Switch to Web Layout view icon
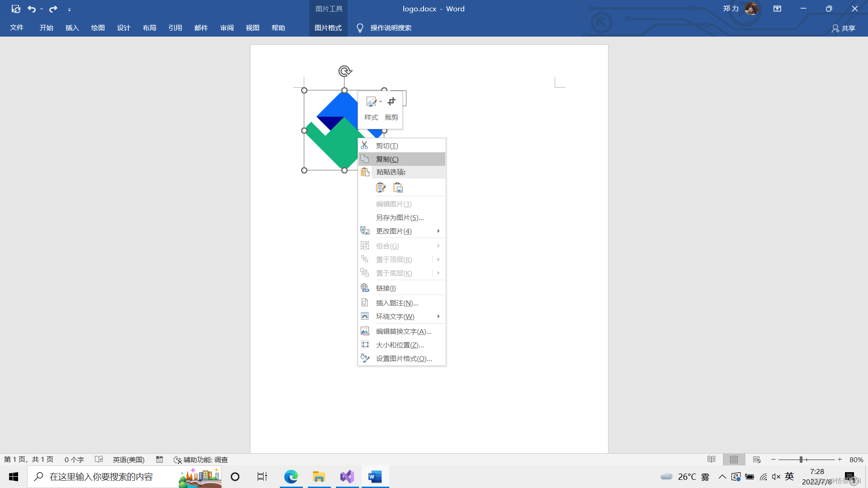The image size is (868, 488). click(x=757, y=460)
